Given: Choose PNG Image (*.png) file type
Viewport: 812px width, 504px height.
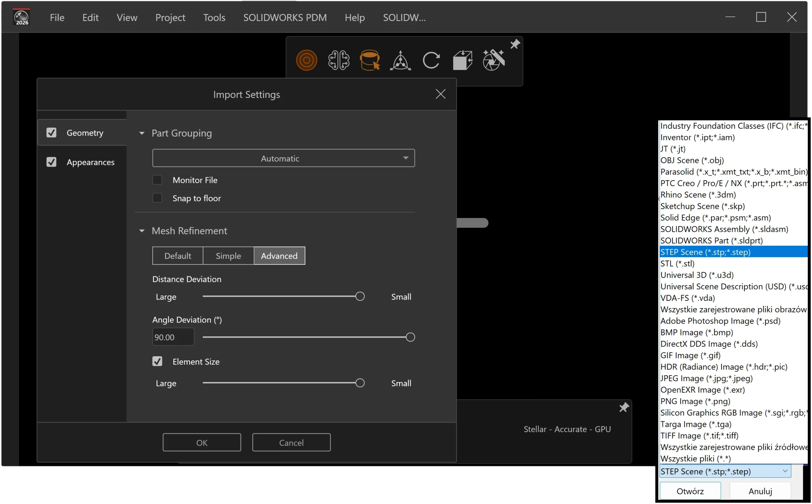Looking at the screenshot, I should (x=734, y=401).
